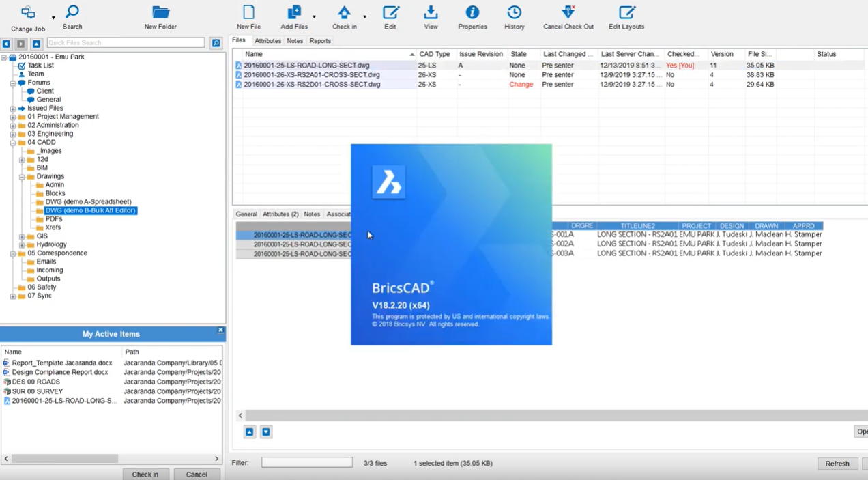Image resolution: width=868 pixels, height=480 pixels.
Task: Select the BIM folder in the tree
Action: click(x=42, y=168)
